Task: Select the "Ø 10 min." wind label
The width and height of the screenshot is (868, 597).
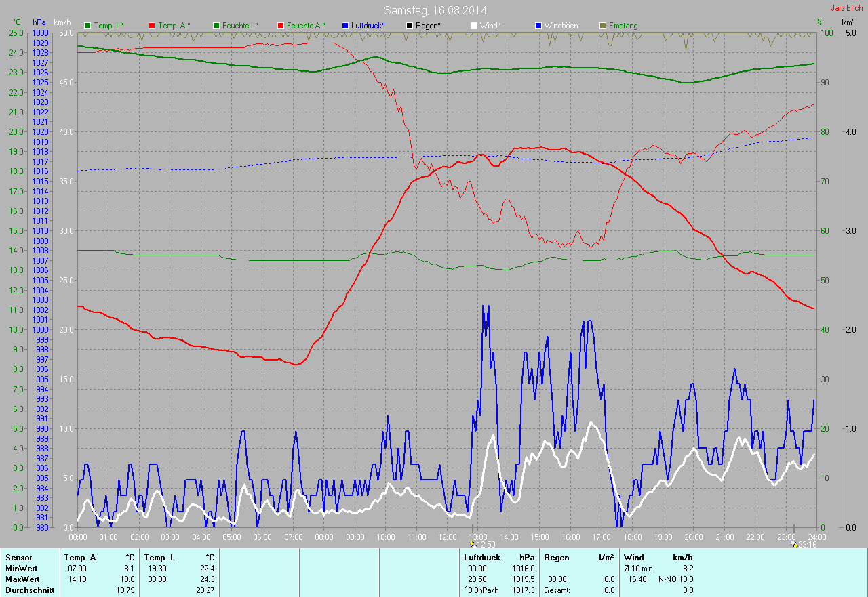Action: pos(639,569)
